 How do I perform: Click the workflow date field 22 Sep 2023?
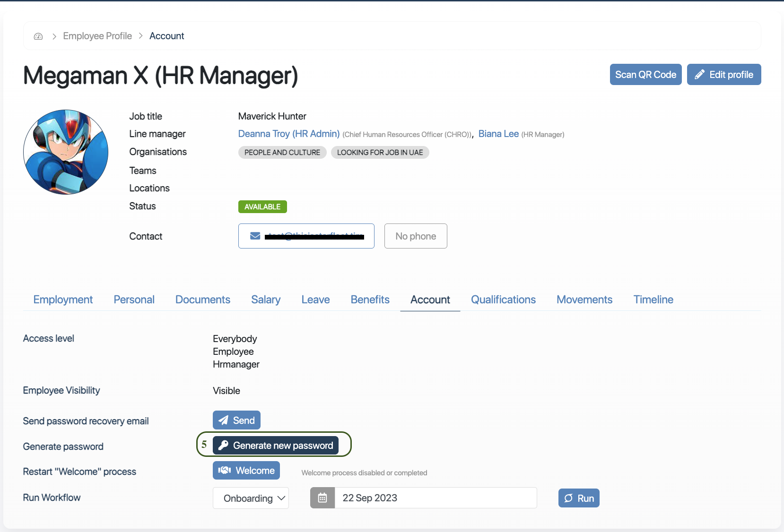pos(435,498)
